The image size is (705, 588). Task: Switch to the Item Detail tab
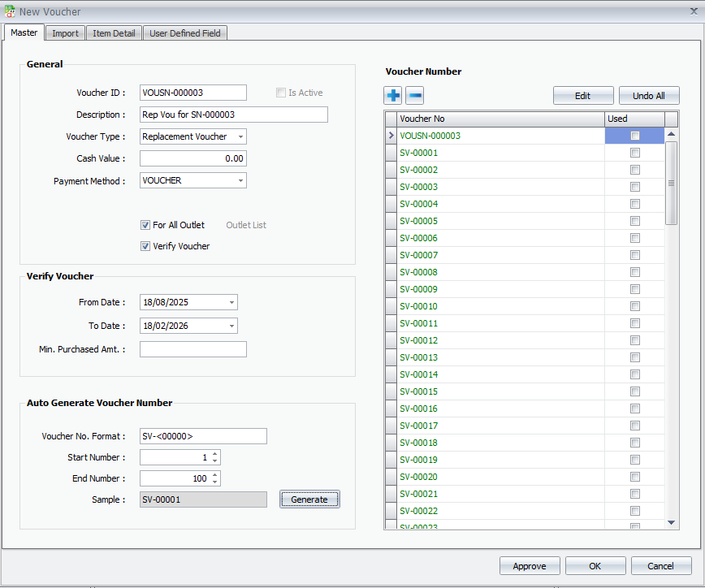pyautogui.click(x=114, y=33)
